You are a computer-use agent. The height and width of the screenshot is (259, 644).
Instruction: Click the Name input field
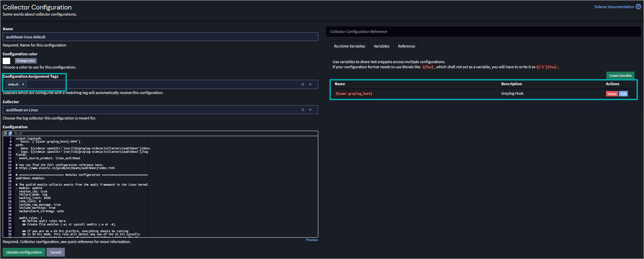160,37
